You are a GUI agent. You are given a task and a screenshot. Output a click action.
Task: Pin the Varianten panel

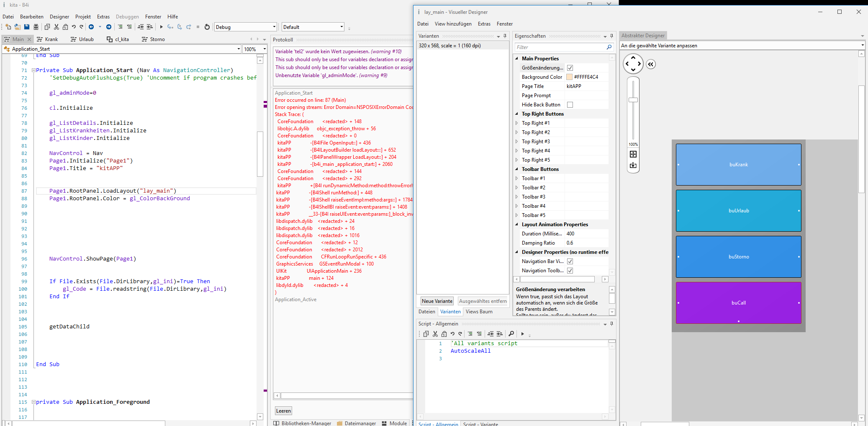click(505, 36)
